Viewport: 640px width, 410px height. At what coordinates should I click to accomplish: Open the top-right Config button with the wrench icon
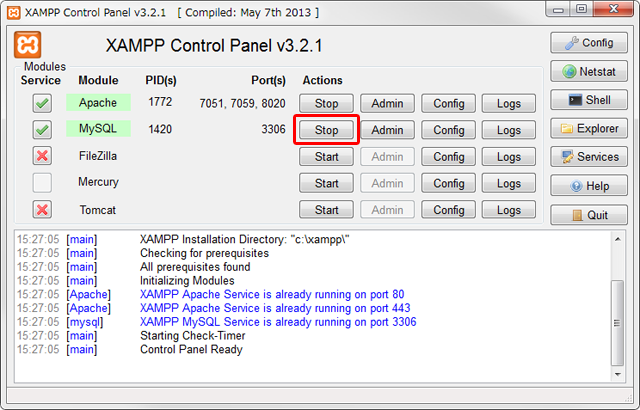[589, 43]
